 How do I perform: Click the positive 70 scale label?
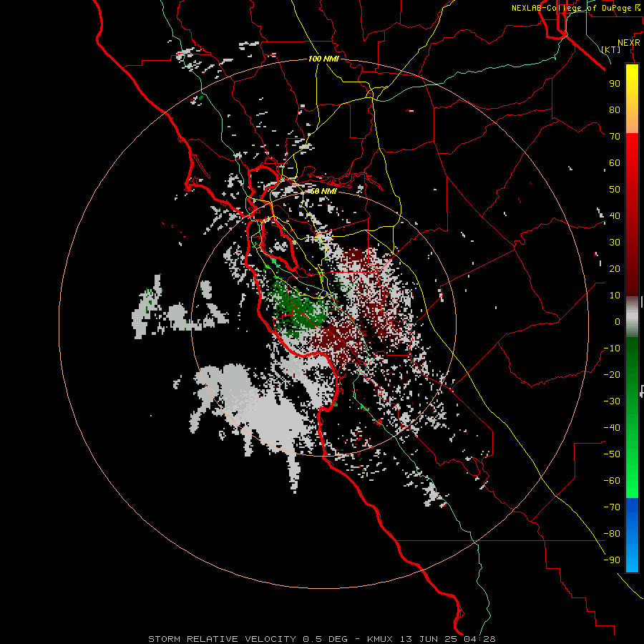[x=615, y=137]
